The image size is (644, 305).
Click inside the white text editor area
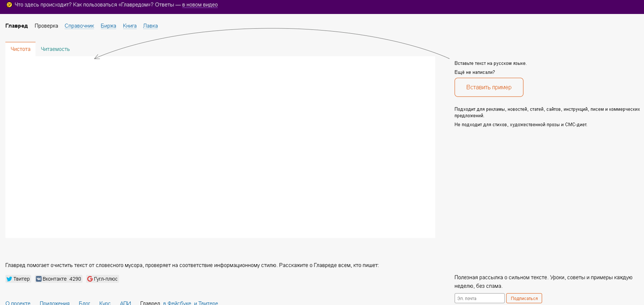point(220,147)
